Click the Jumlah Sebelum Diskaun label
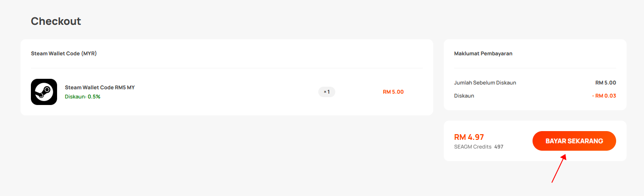 click(x=485, y=83)
